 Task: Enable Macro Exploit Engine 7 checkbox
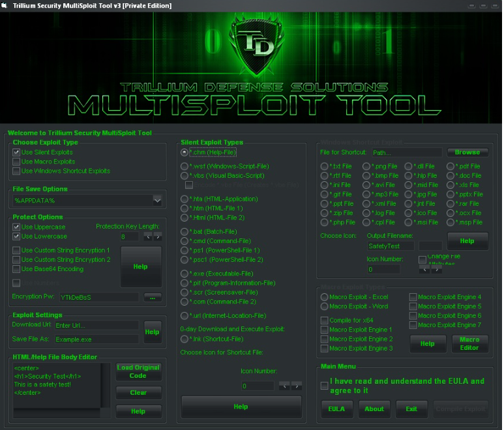coord(413,325)
